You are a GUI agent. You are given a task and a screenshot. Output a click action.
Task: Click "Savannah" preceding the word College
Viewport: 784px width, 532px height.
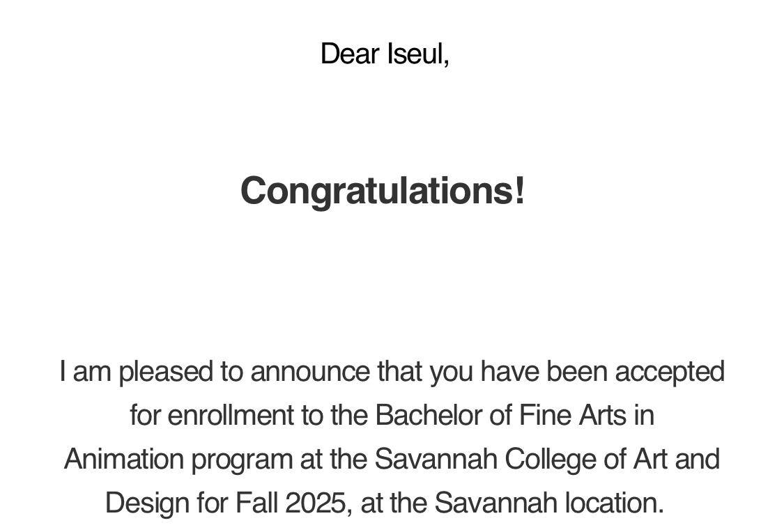tap(436, 459)
